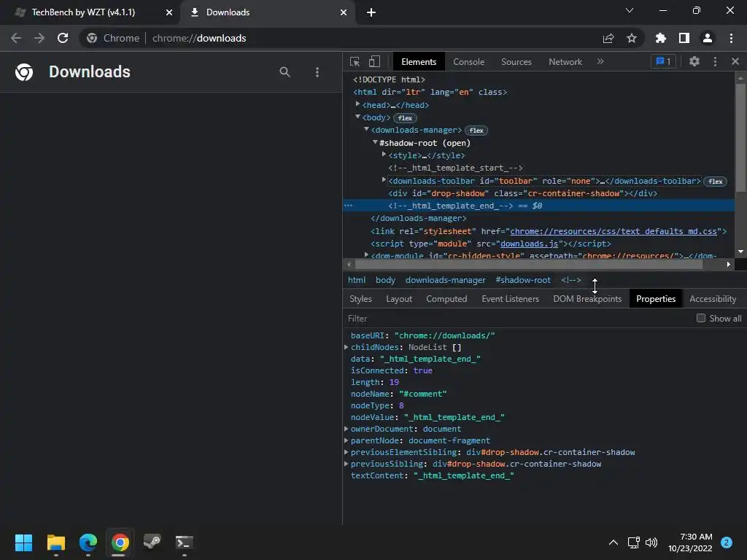
Task: Toggle flex badge on downloads-manager
Action: [476, 131]
